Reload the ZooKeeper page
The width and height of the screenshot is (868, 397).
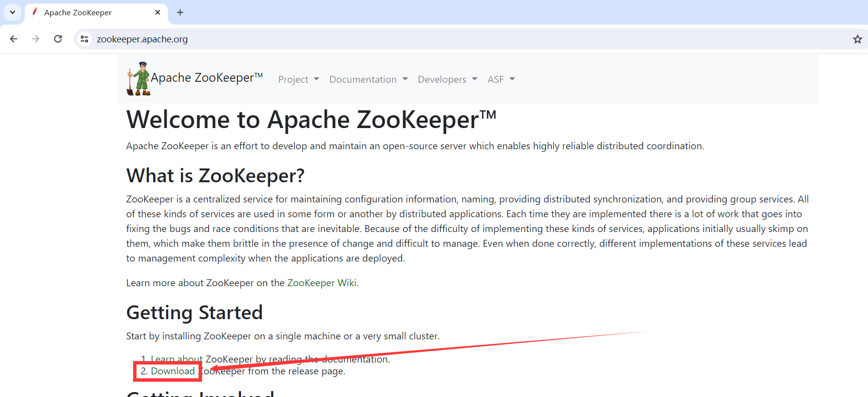coord(58,39)
